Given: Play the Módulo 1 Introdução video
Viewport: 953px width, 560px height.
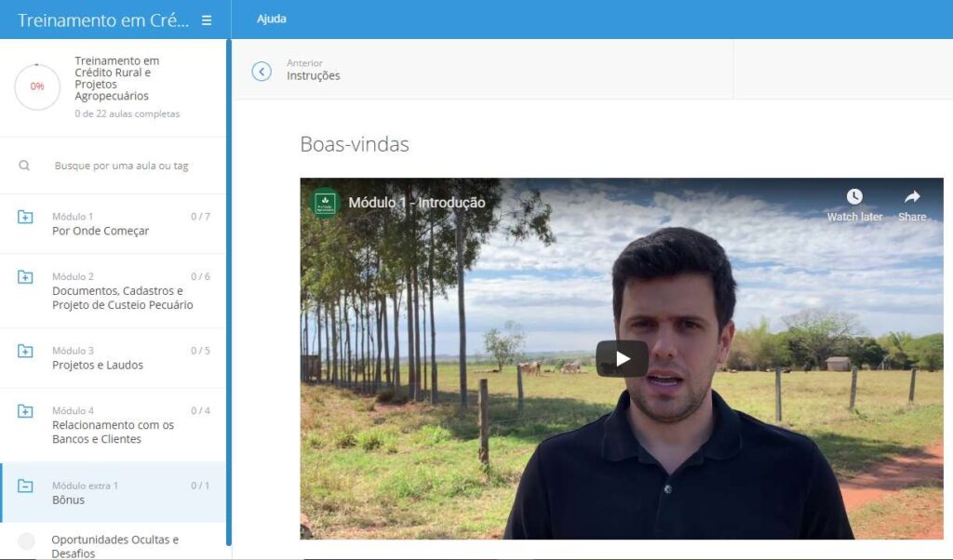Looking at the screenshot, I should [622, 358].
